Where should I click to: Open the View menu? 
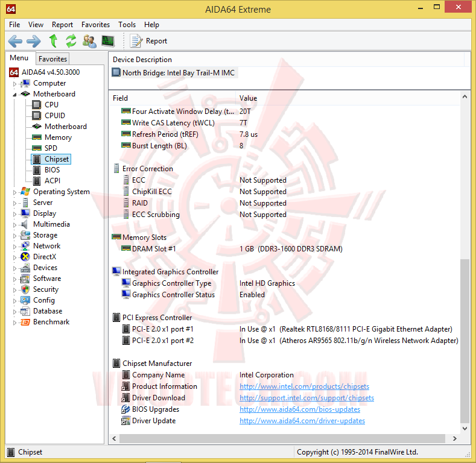point(36,25)
